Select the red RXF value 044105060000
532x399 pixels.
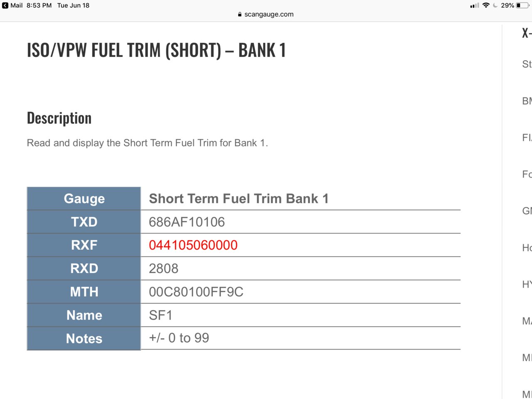pyautogui.click(x=193, y=245)
